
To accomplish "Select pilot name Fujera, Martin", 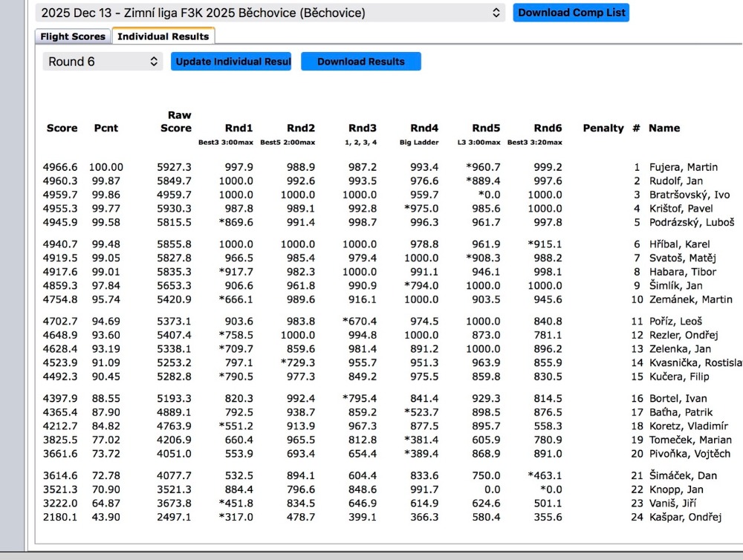I will click(x=683, y=168).
